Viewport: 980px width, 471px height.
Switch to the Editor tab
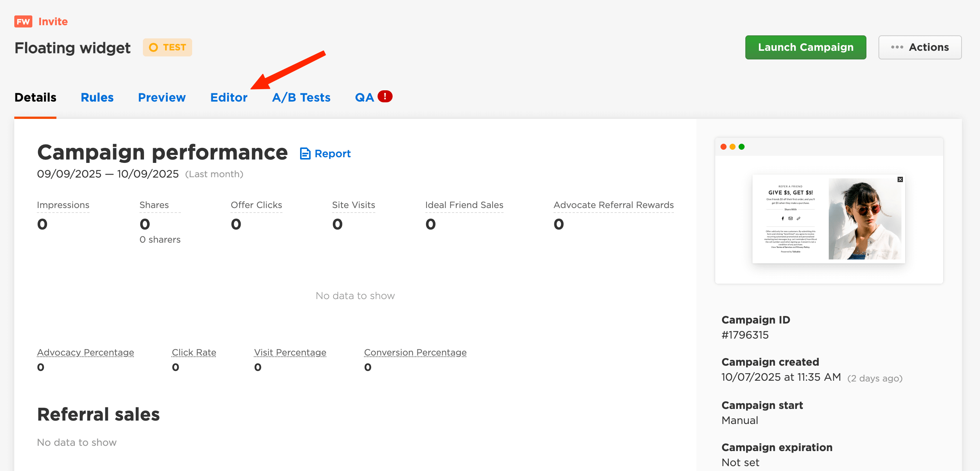[229, 97]
